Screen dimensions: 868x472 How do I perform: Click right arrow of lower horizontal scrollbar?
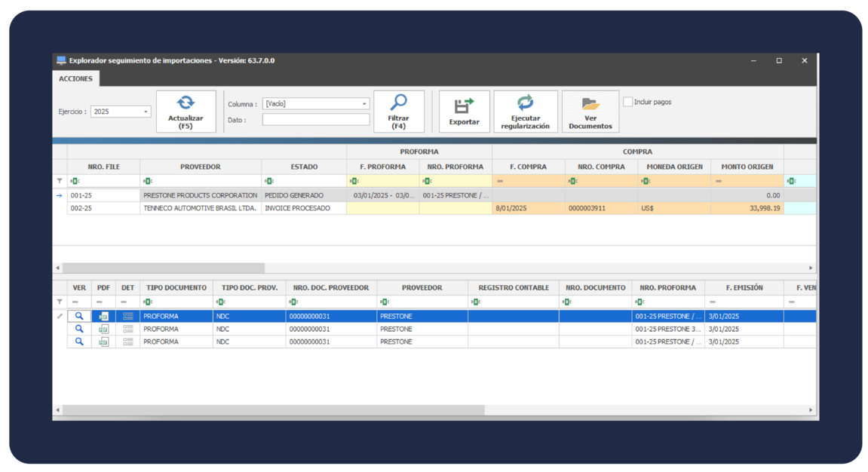pyautogui.click(x=811, y=410)
